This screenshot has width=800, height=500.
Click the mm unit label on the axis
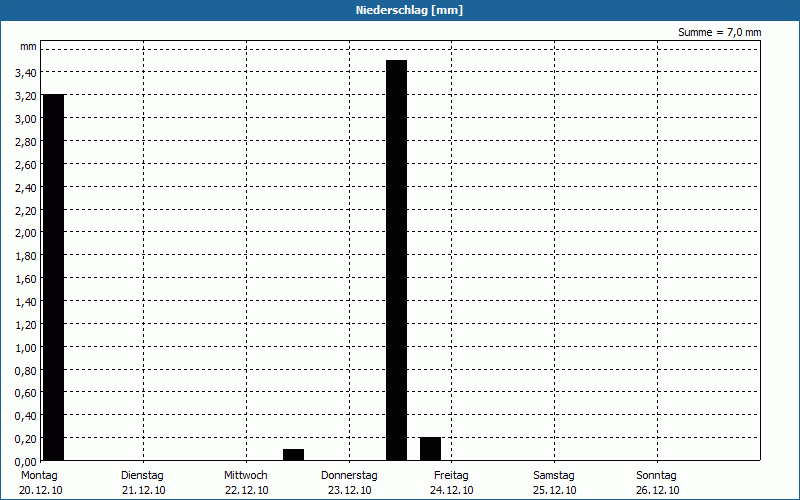click(29, 47)
